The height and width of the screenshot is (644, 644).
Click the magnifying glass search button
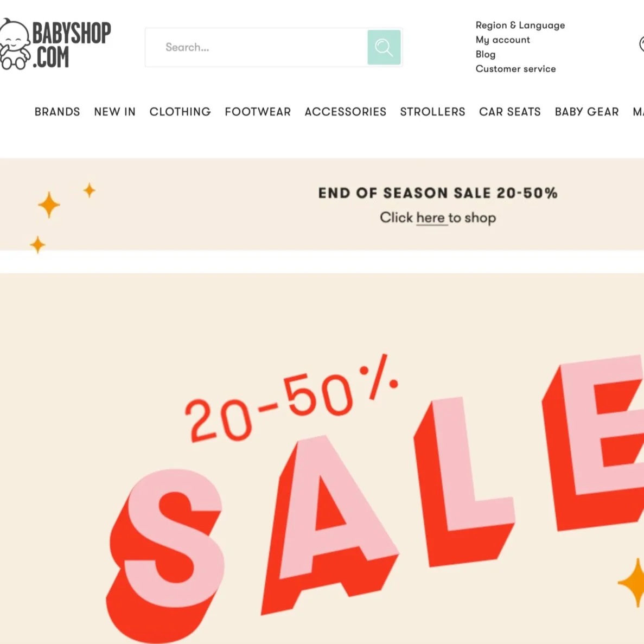click(x=384, y=47)
